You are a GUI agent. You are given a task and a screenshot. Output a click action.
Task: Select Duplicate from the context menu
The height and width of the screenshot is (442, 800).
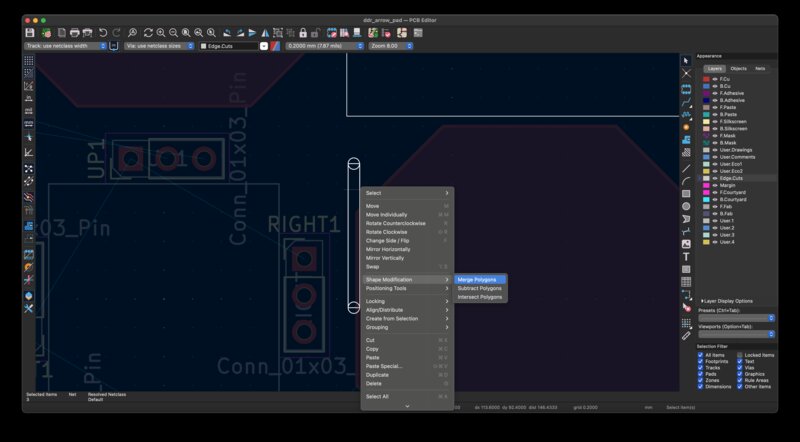[x=377, y=375]
